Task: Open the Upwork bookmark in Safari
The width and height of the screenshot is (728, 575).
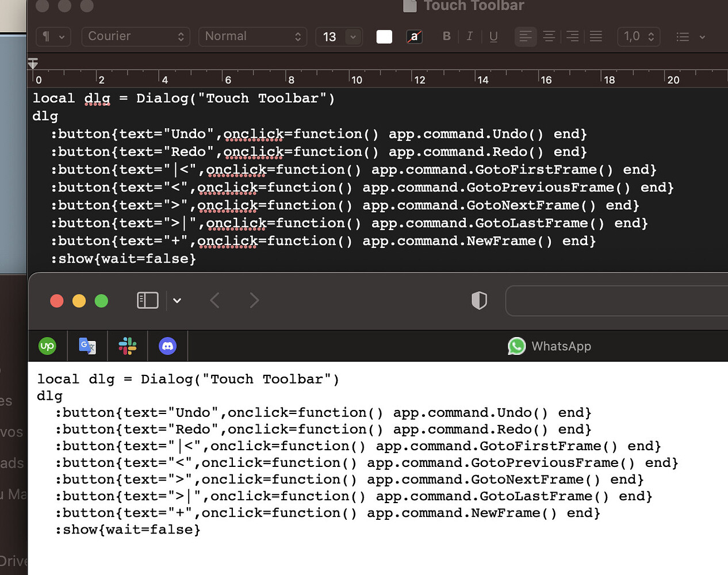Action: (x=47, y=346)
